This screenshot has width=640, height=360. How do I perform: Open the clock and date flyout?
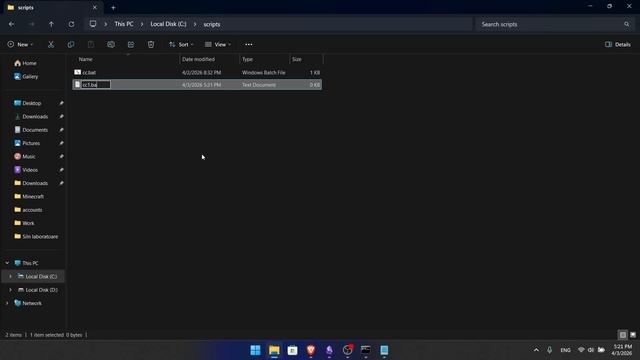click(x=622, y=350)
